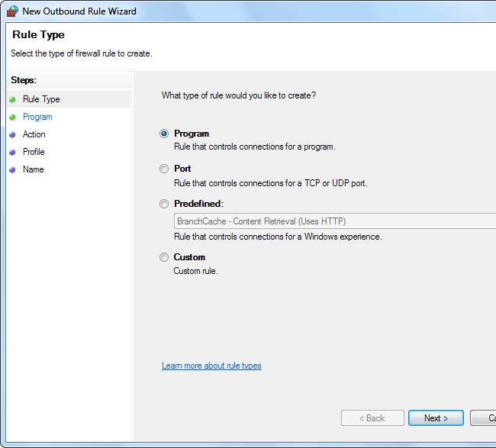Click the green bullet beside Program step
This screenshot has width=496, height=448.
click(12, 117)
